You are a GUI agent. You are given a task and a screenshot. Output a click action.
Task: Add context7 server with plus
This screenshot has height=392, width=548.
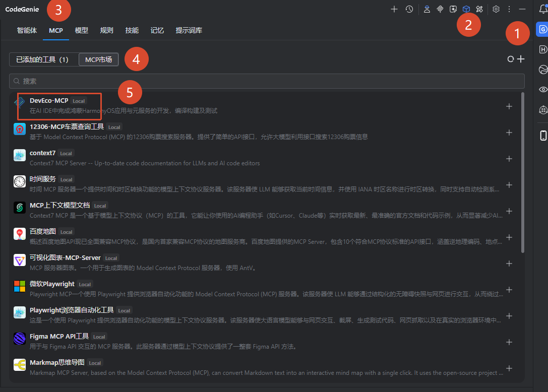point(509,159)
